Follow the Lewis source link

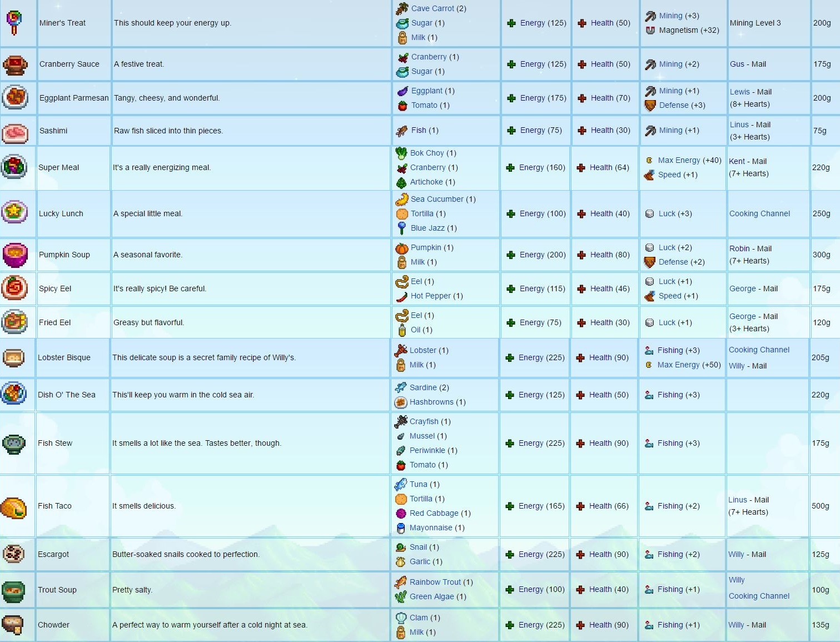[740, 92]
